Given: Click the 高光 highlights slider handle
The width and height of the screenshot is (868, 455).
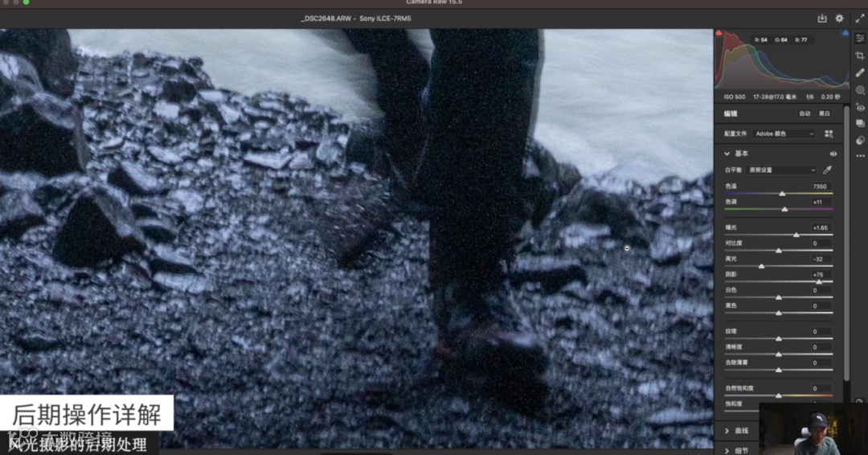Looking at the screenshot, I should click(761, 266).
